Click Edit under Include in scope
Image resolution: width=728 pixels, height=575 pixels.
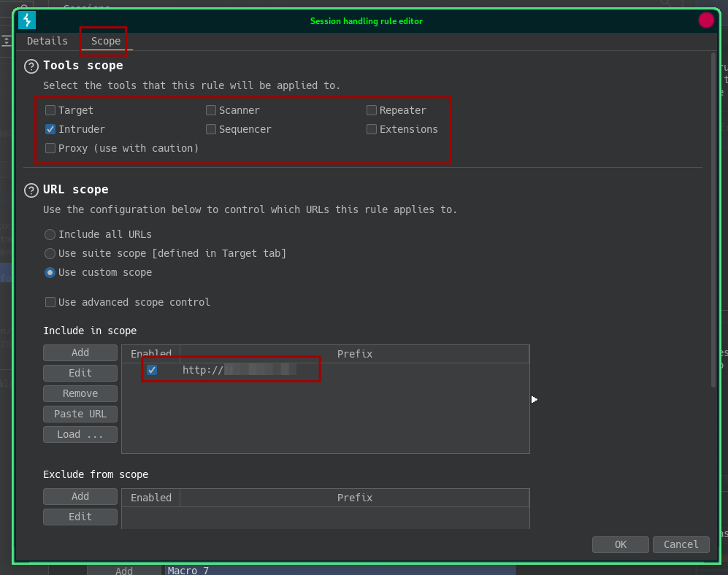click(80, 373)
